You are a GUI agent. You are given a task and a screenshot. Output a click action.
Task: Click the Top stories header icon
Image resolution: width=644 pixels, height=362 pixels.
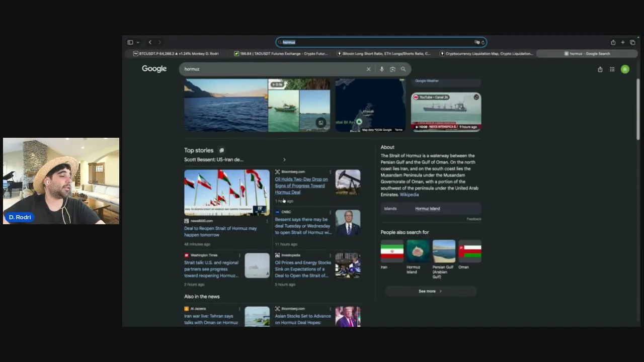click(x=221, y=150)
